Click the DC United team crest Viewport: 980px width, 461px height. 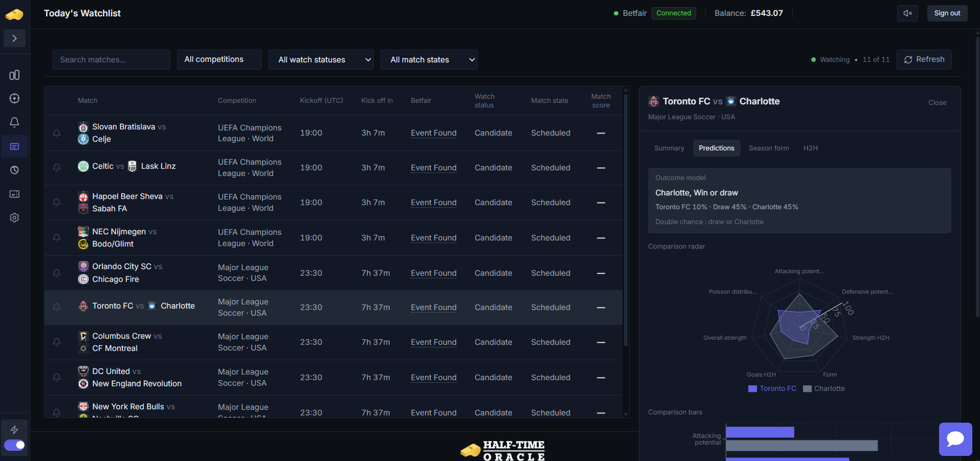point(83,371)
